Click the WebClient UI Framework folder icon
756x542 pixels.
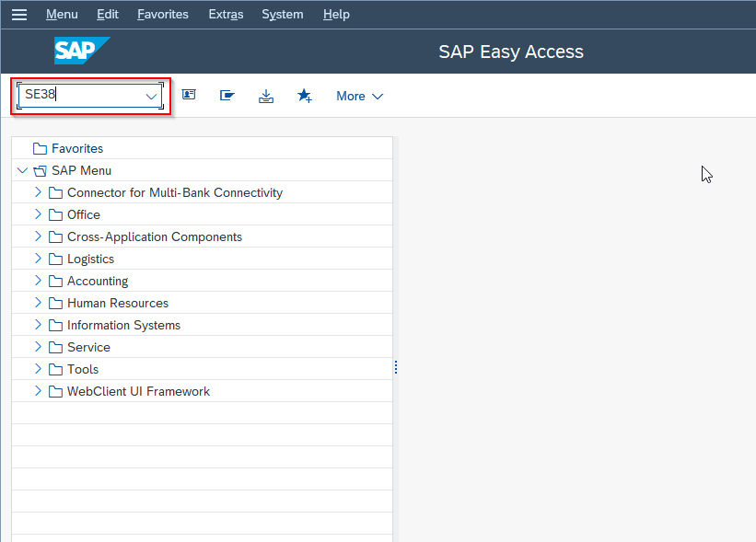[x=55, y=392]
